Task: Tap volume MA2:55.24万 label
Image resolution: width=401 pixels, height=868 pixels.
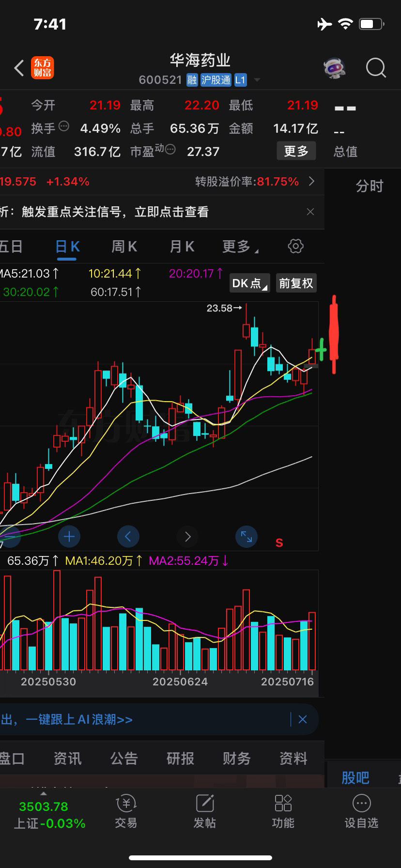Action: [x=189, y=561]
